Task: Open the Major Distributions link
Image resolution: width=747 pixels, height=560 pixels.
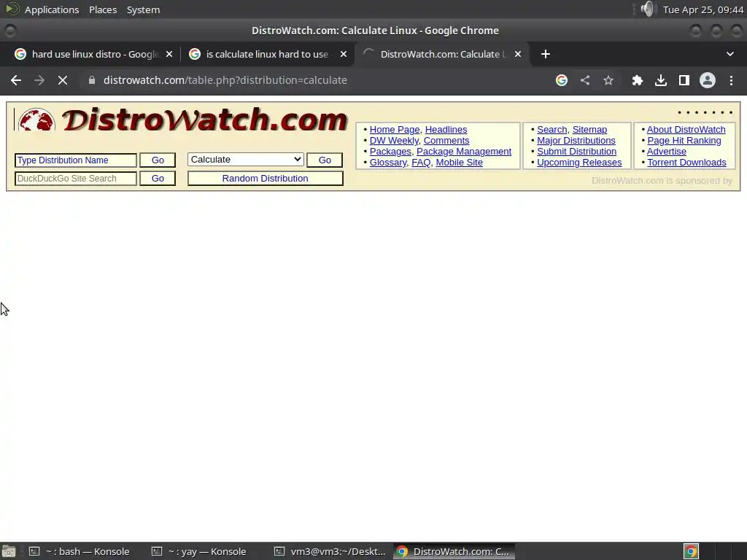Action: click(x=576, y=141)
